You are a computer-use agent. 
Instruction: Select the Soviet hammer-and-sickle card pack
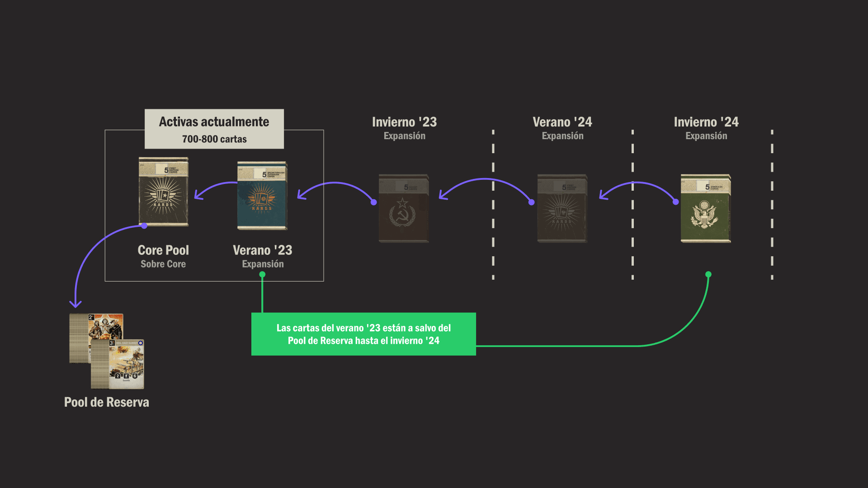(403, 208)
